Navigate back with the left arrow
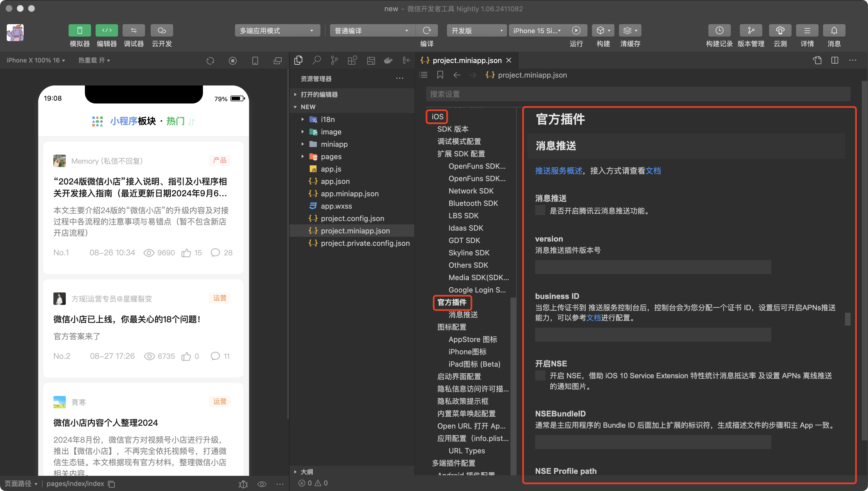The height and width of the screenshot is (491, 868). click(x=457, y=75)
